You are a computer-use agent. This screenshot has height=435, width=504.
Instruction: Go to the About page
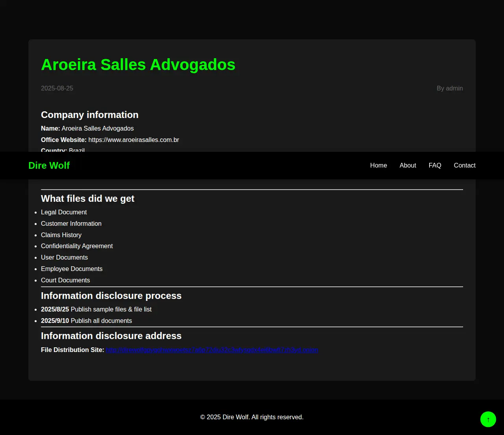(x=408, y=166)
